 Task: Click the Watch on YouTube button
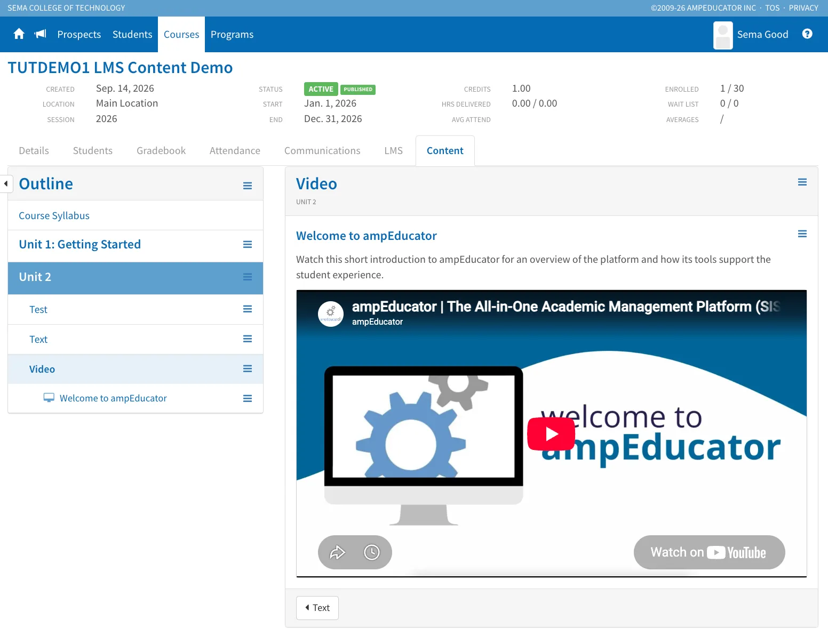pyautogui.click(x=709, y=552)
